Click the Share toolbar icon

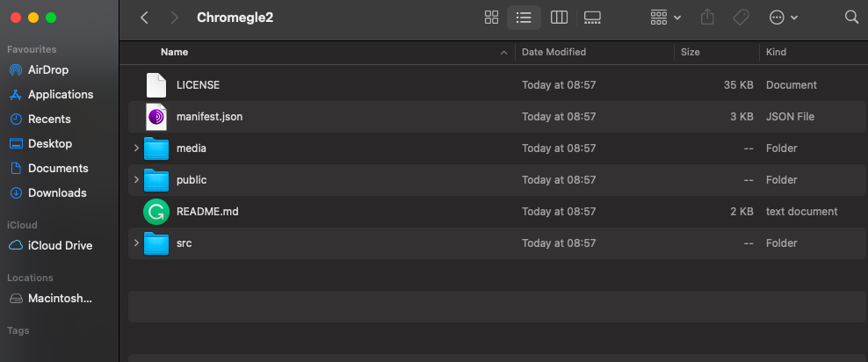tap(707, 18)
